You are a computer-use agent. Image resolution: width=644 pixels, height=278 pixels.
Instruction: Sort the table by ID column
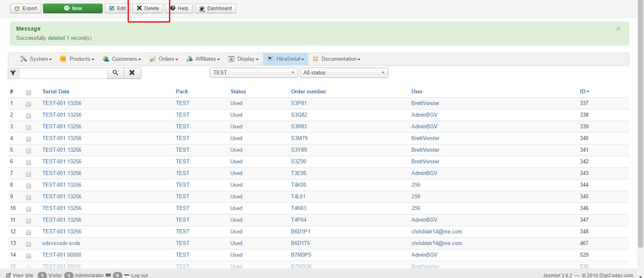tap(584, 92)
